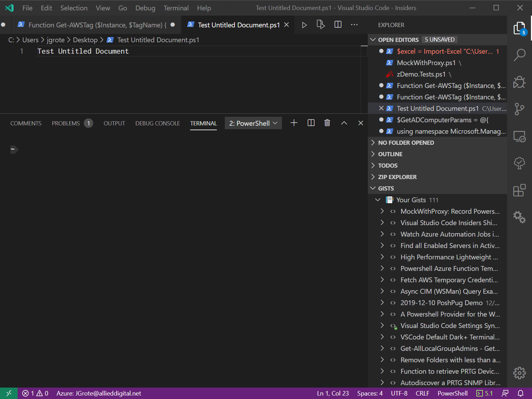Open $GetADComputerParams editor entry
Image resolution: width=532 pixels, height=399 pixels.
click(x=438, y=120)
